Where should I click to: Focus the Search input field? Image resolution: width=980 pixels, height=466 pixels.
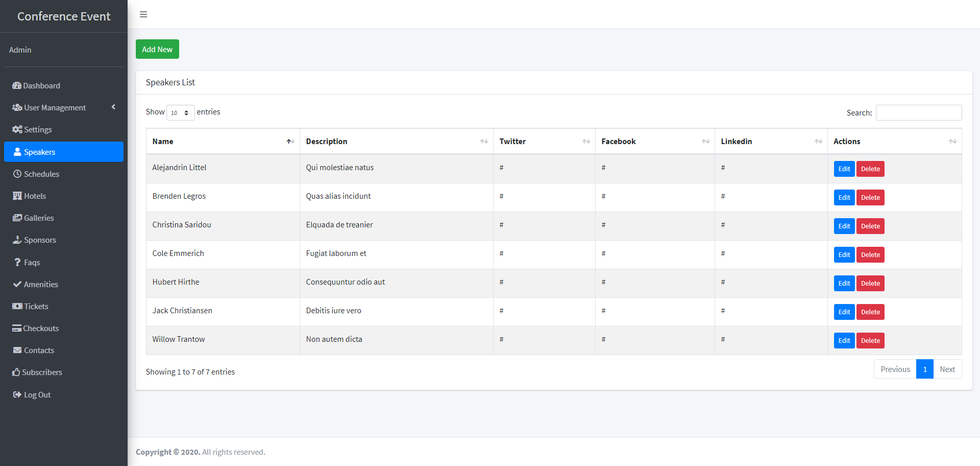(x=918, y=113)
